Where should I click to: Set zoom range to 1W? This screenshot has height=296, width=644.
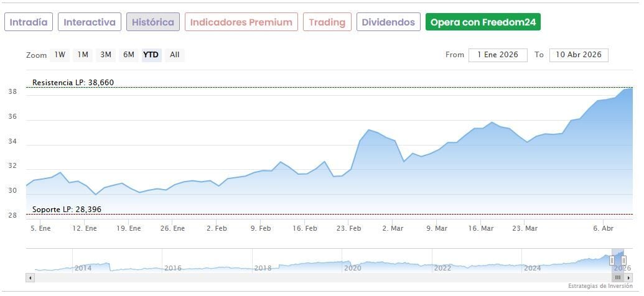click(x=60, y=55)
